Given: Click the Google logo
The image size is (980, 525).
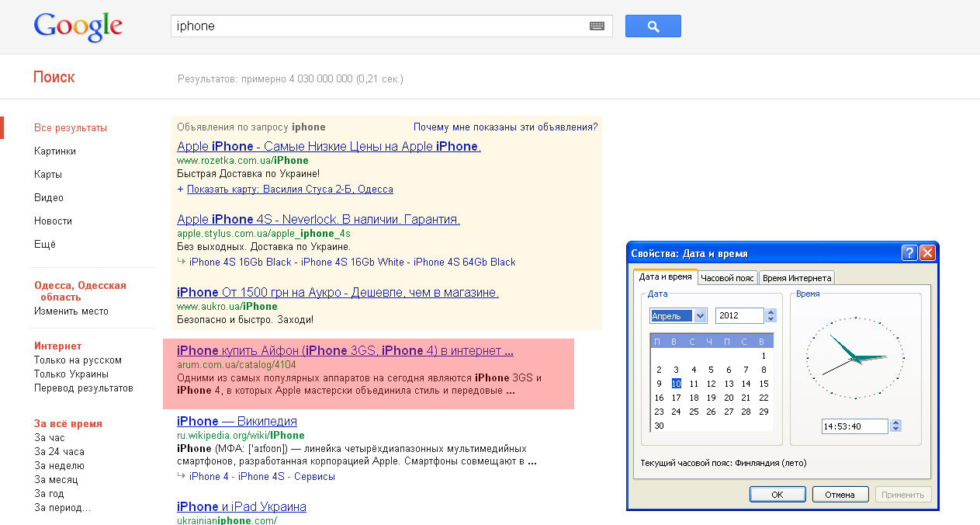Looking at the screenshot, I should point(78,26).
